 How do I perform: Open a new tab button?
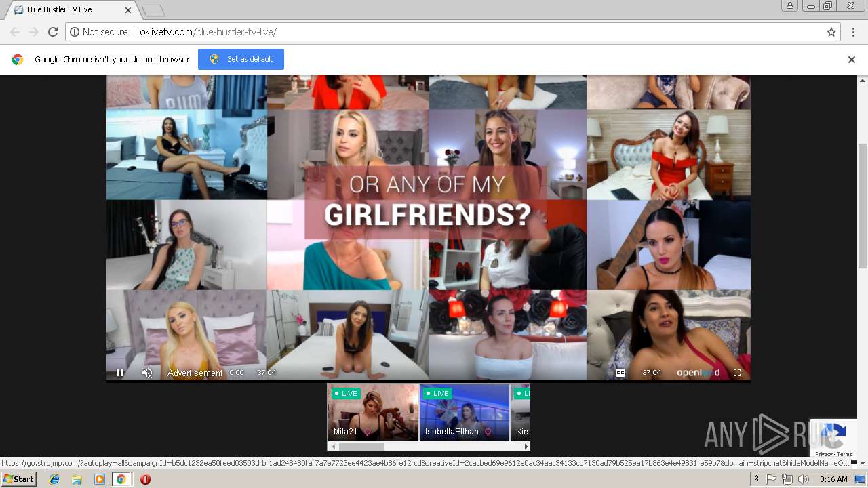153,10
